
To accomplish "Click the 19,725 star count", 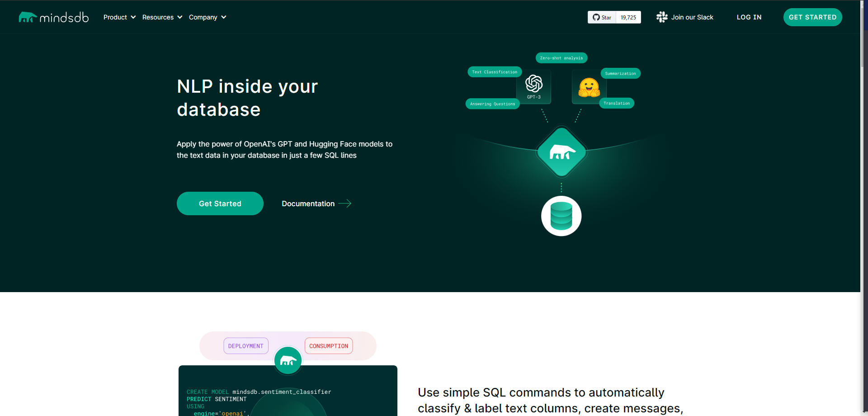I will (628, 17).
